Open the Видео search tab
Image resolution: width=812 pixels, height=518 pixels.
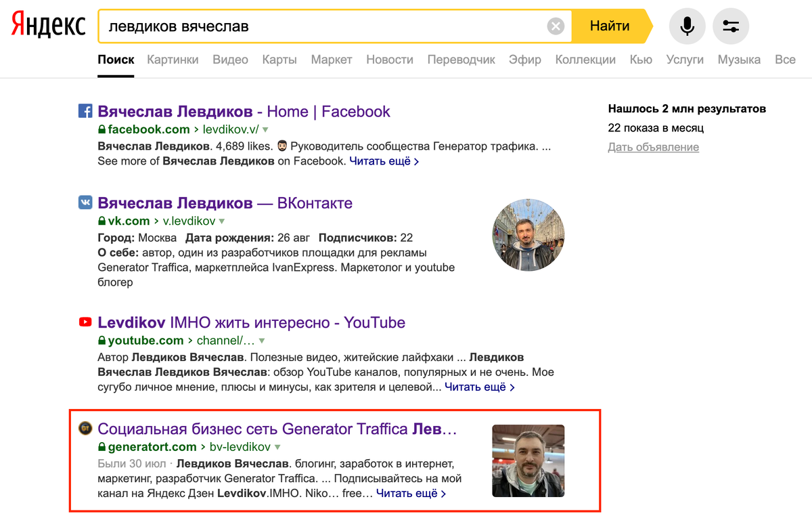click(230, 60)
